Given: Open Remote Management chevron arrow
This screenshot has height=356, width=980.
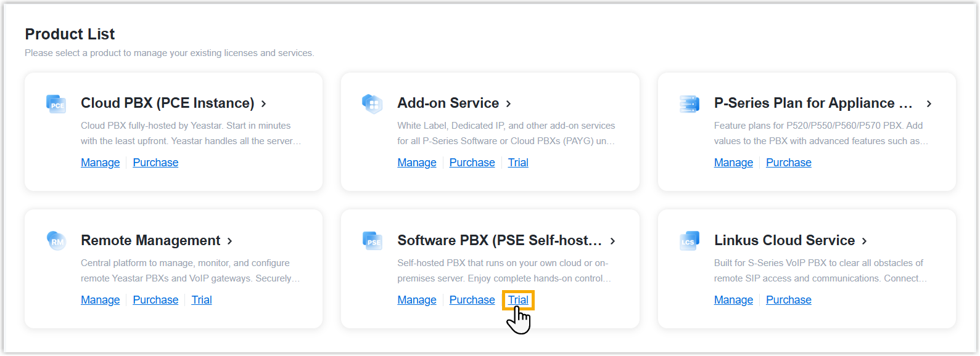Looking at the screenshot, I should (230, 241).
